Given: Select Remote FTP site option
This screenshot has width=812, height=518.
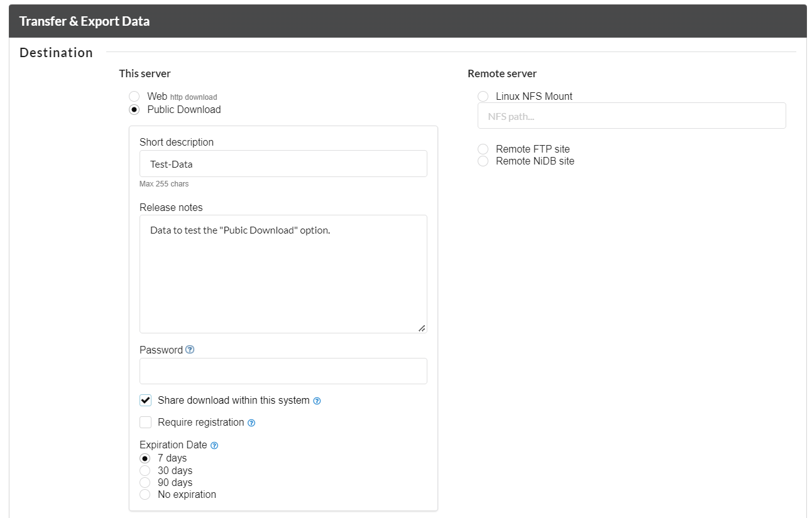Looking at the screenshot, I should coord(483,149).
